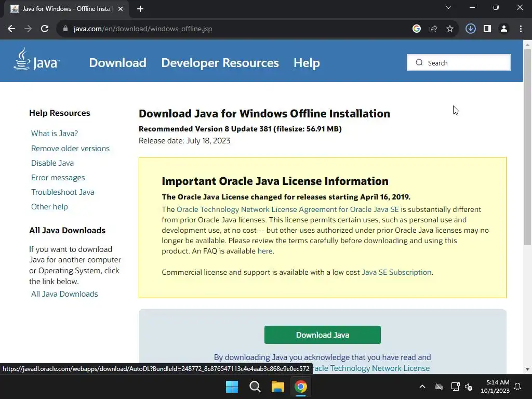Open Java SE Subscription link

click(x=396, y=272)
